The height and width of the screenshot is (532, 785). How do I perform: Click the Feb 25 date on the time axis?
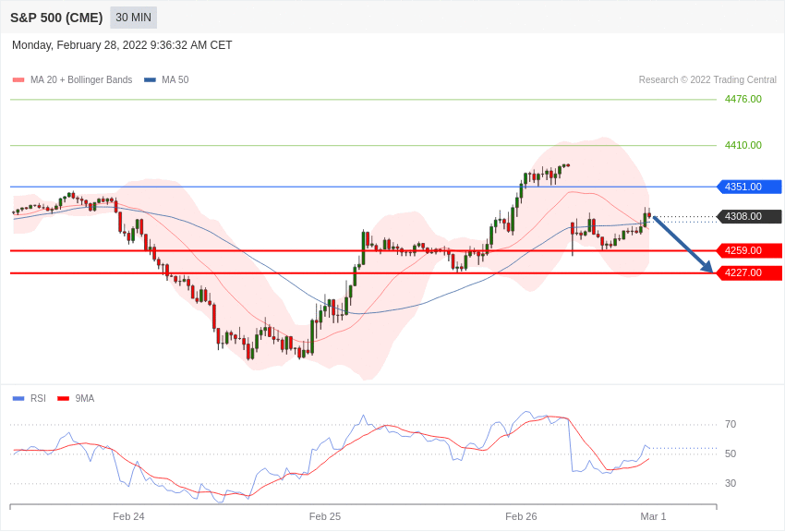[x=325, y=516]
